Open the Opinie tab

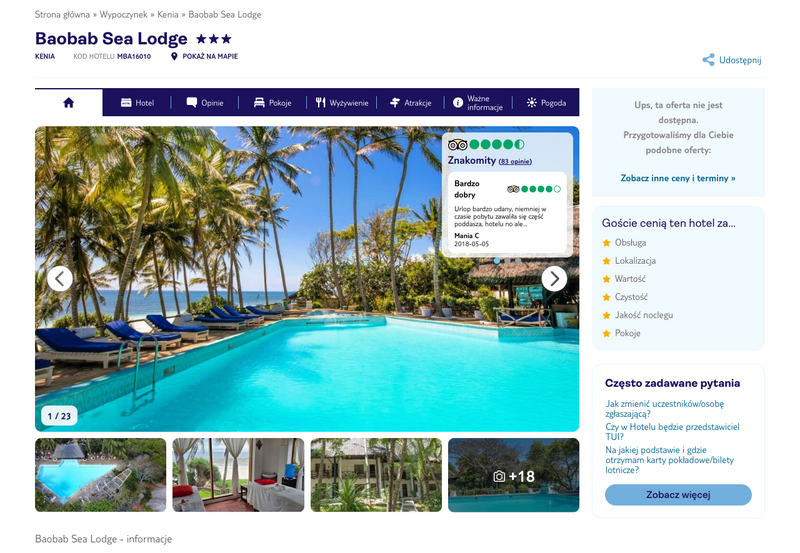pos(205,103)
